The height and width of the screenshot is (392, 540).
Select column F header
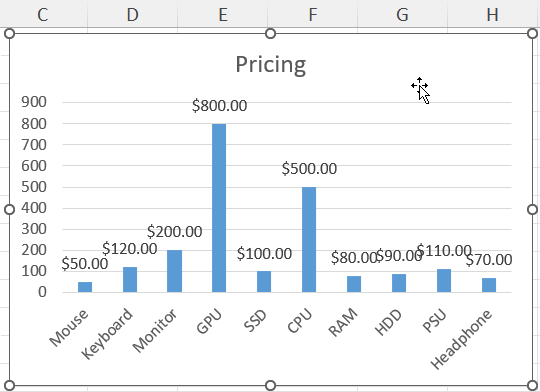click(313, 15)
